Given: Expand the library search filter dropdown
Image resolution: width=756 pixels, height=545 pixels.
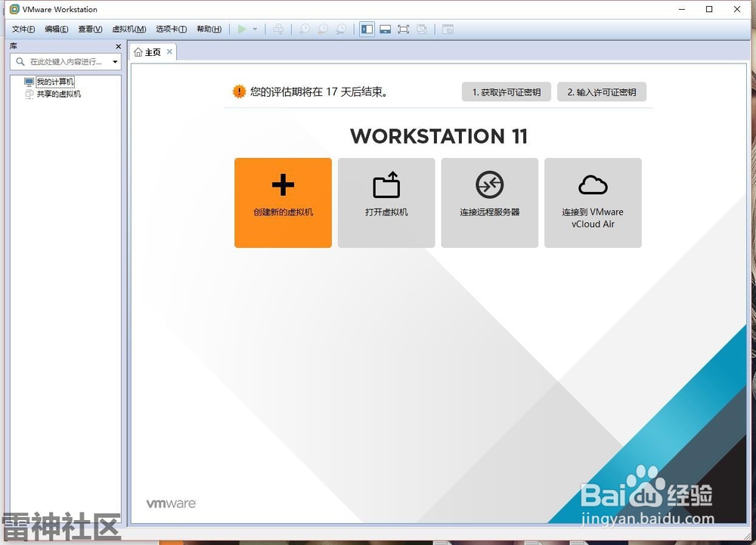Looking at the screenshot, I should (115, 62).
